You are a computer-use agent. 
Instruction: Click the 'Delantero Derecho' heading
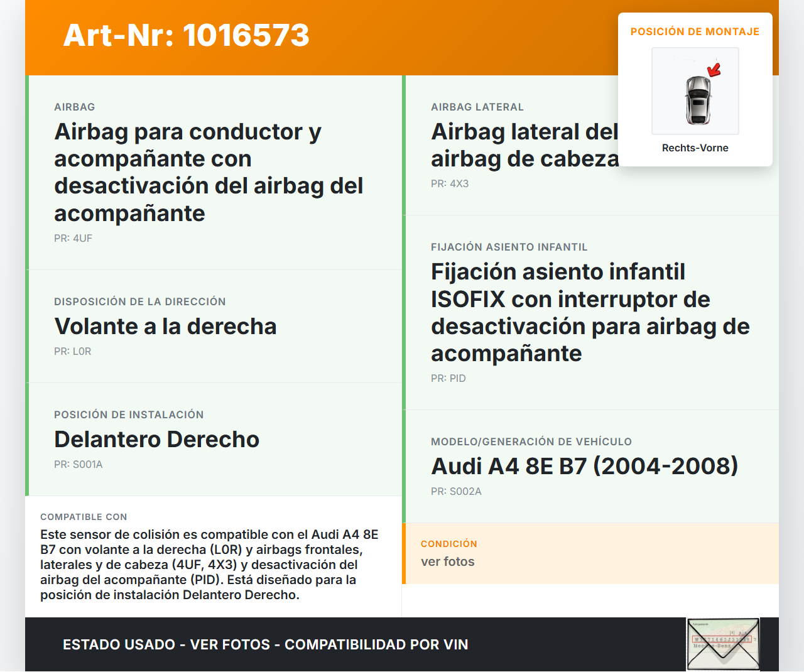tap(157, 439)
